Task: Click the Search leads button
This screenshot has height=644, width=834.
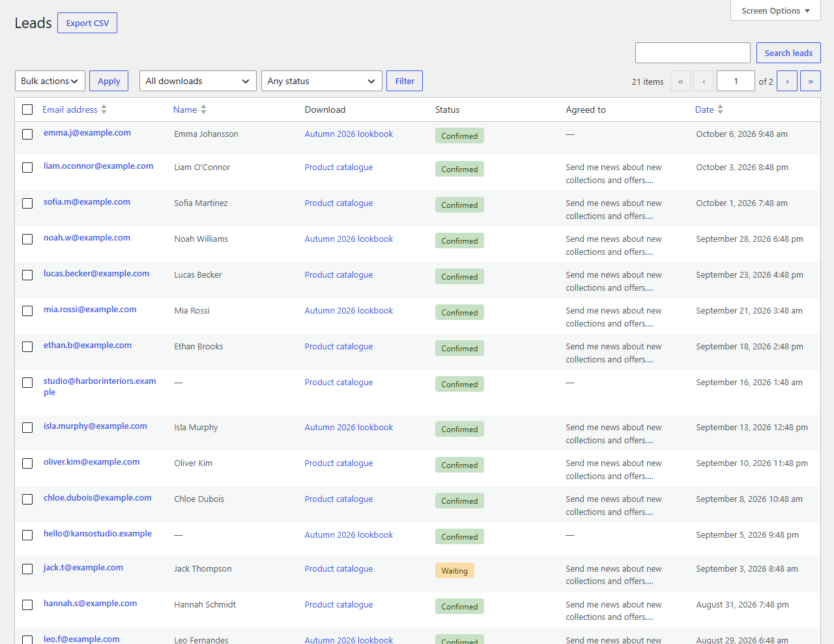Action: (x=788, y=53)
